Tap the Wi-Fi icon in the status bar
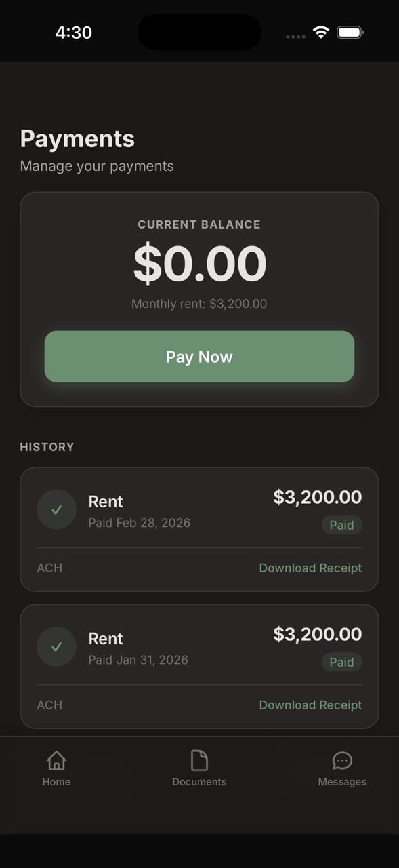399x868 pixels. click(x=320, y=31)
